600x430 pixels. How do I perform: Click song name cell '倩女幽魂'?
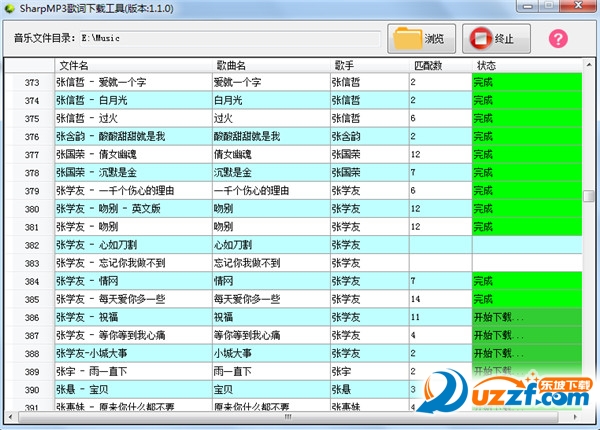tap(271, 155)
